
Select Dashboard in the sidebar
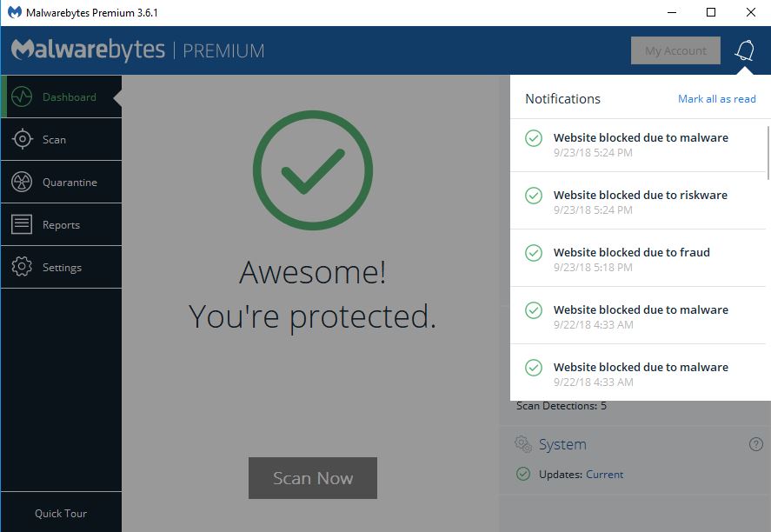click(x=62, y=96)
